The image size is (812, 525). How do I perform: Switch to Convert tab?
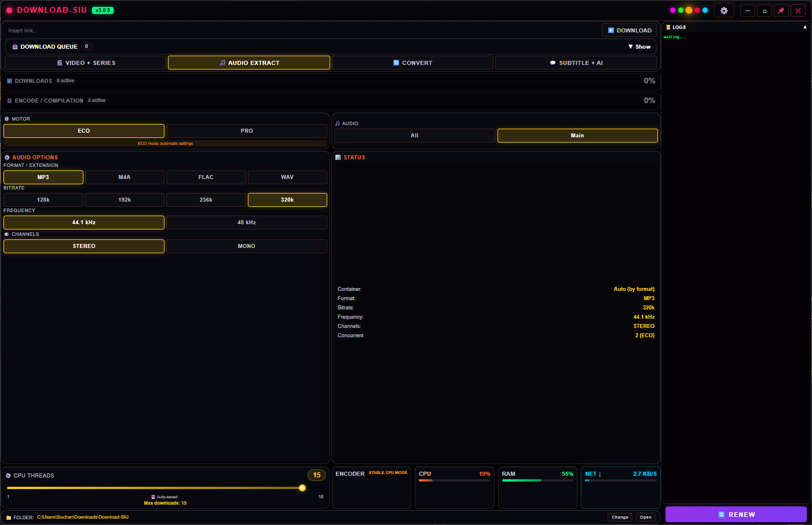pyautogui.click(x=412, y=63)
